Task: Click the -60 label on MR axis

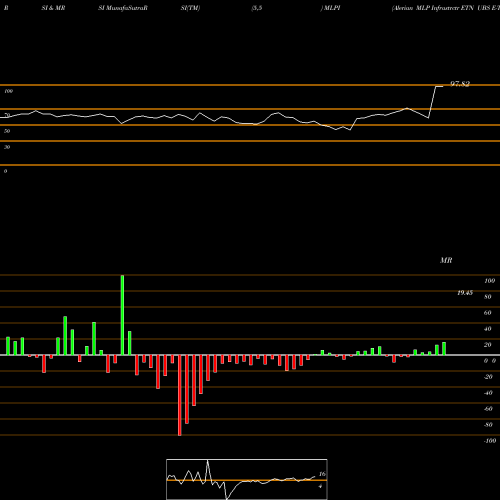Action: [488, 409]
